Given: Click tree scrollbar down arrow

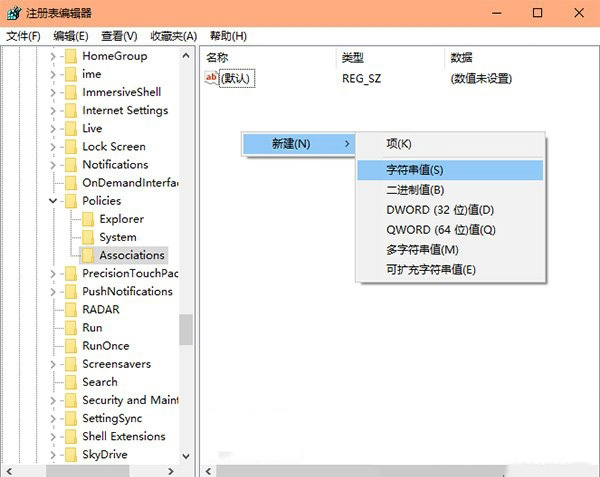Looking at the screenshot, I should pos(186,456).
